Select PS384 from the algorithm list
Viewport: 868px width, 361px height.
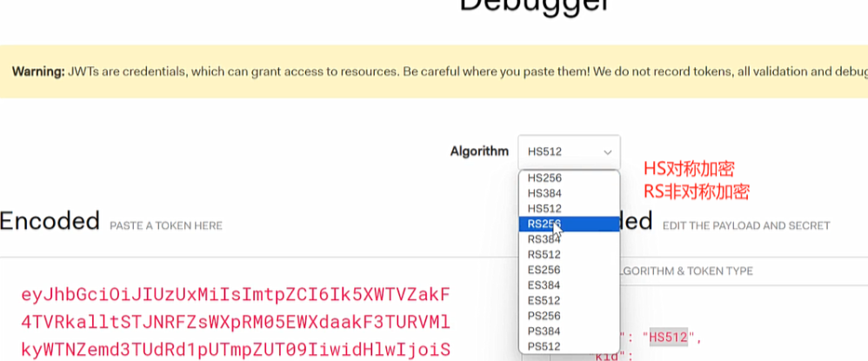click(x=544, y=331)
